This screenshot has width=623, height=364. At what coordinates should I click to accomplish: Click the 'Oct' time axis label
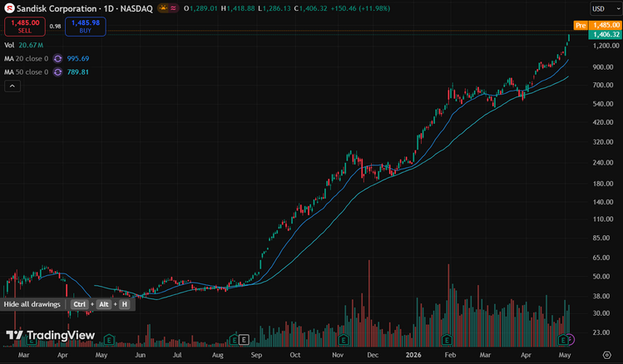(x=294, y=355)
